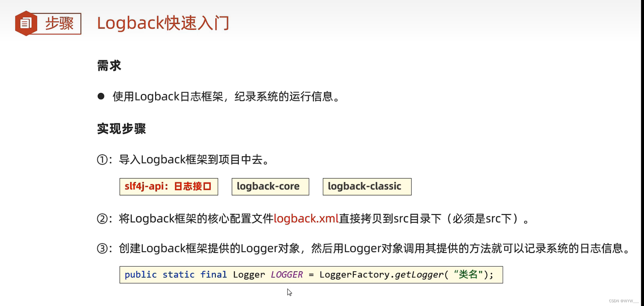644x306 pixels.
Task: Click the ① step number icon
Action: tap(101, 160)
